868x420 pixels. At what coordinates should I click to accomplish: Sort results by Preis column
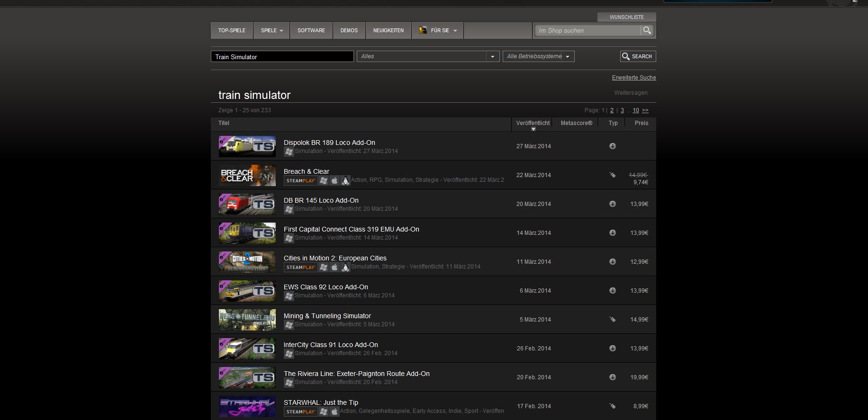click(642, 123)
